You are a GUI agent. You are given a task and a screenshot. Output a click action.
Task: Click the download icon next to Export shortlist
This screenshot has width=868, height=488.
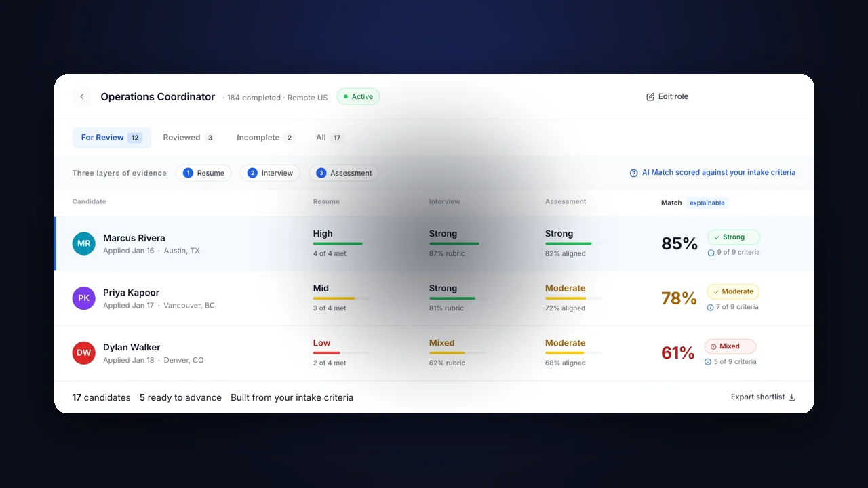pos(791,397)
